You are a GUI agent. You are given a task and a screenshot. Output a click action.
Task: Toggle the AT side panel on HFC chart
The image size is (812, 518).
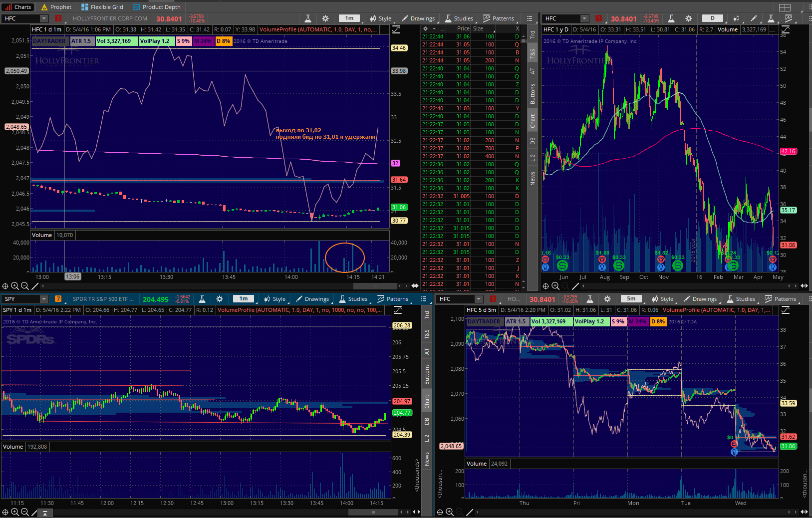(x=533, y=71)
